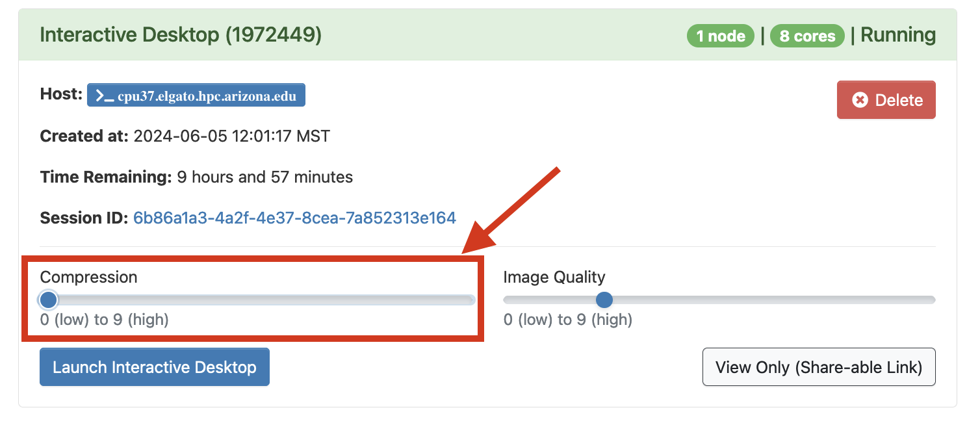Click the 8 cores badge
The image size is (980, 425).
pyautogui.click(x=807, y=36)
